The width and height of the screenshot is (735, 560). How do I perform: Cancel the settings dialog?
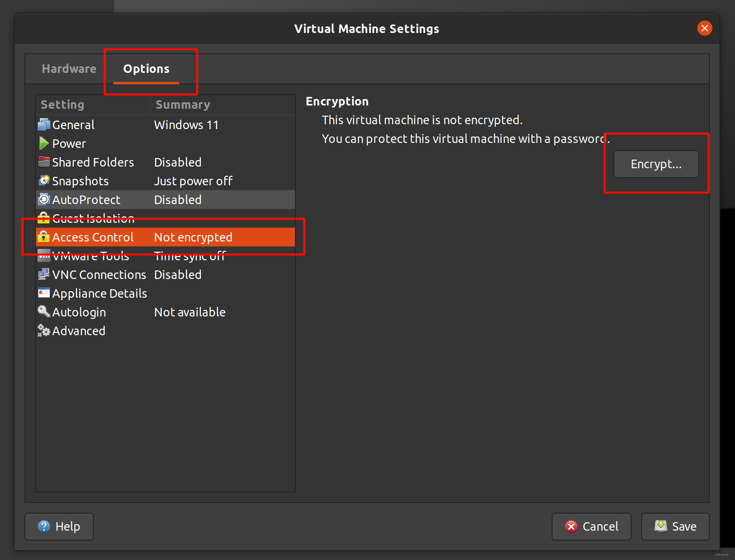(592, 527)
